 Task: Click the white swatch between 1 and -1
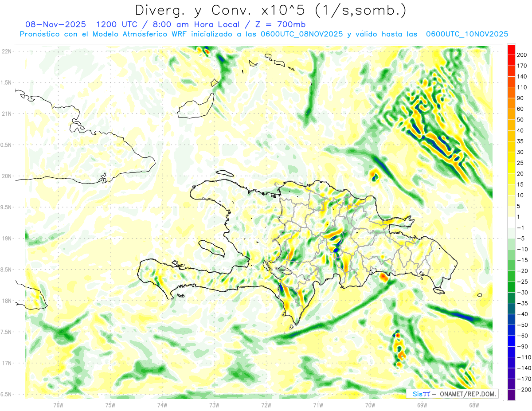(x=511, y=222)
